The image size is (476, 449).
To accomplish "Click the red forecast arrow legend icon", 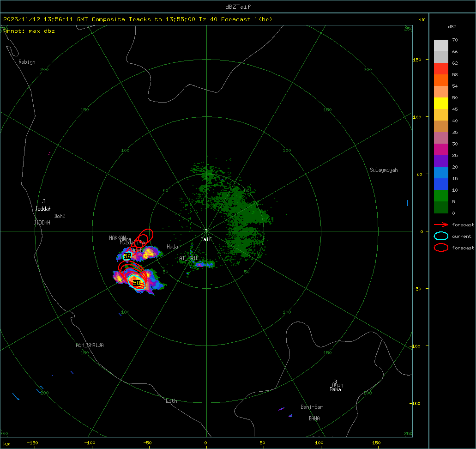I will 441,224.
